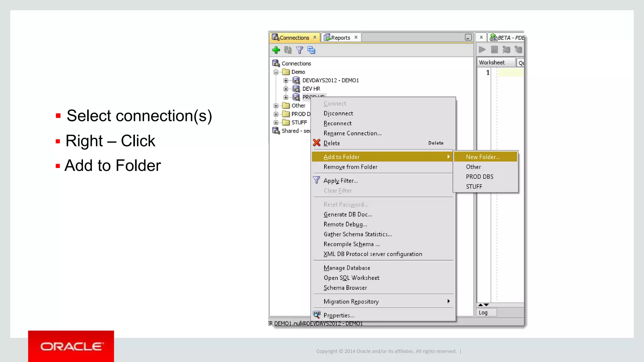Click the green plus New Connection icon
644x362 pixels.
point(276,50)
